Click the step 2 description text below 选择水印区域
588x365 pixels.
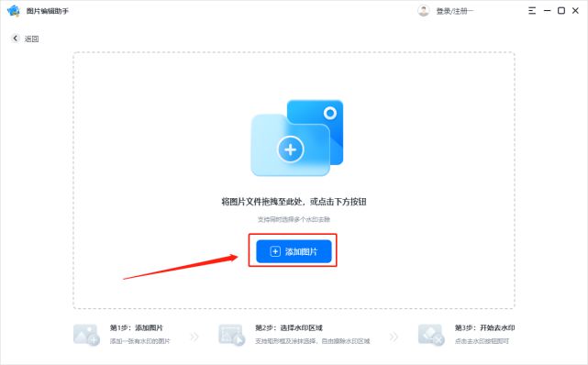pyautogui.click(x=313, y=341)
